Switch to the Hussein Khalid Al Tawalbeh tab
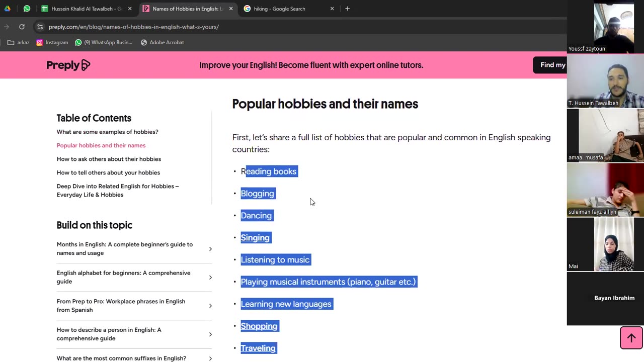 86,9
